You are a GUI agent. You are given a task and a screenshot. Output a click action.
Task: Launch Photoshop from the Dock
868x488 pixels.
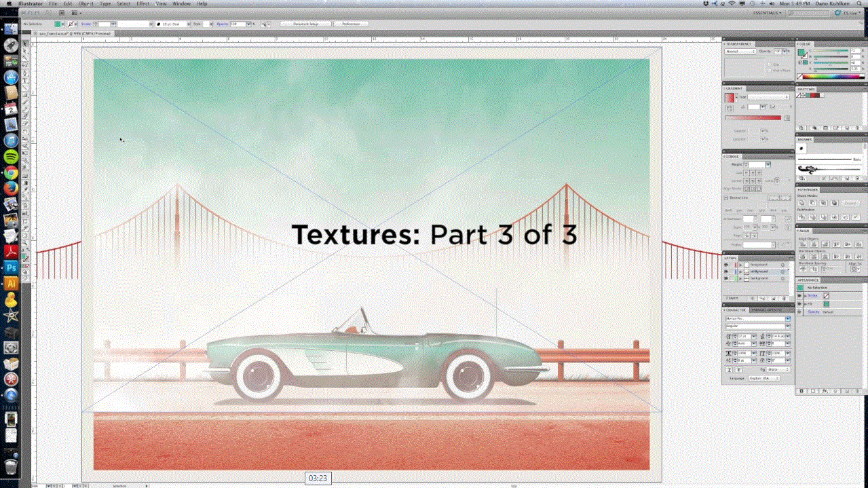tap(10, 267)
